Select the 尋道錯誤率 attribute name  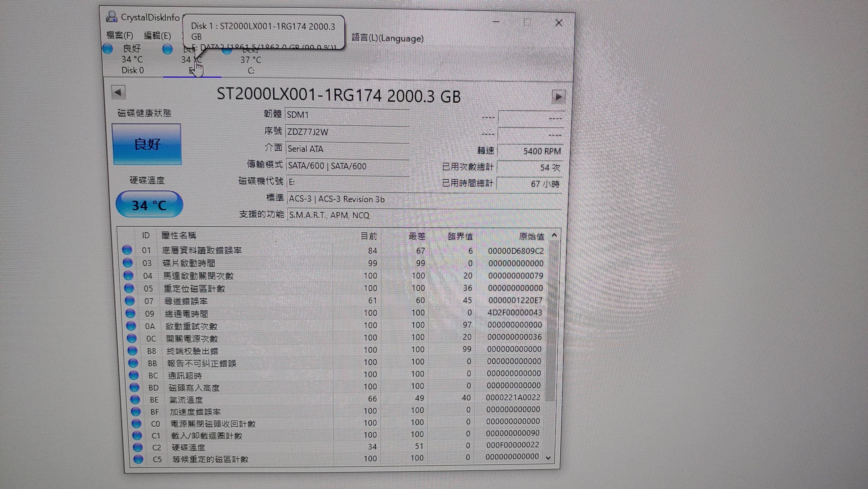[x=186, y=301]
